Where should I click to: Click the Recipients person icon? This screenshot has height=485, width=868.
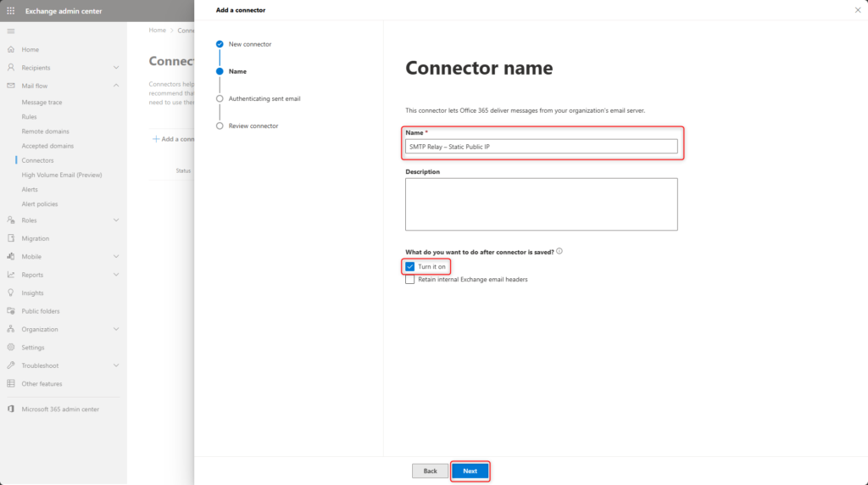(10, 68)
